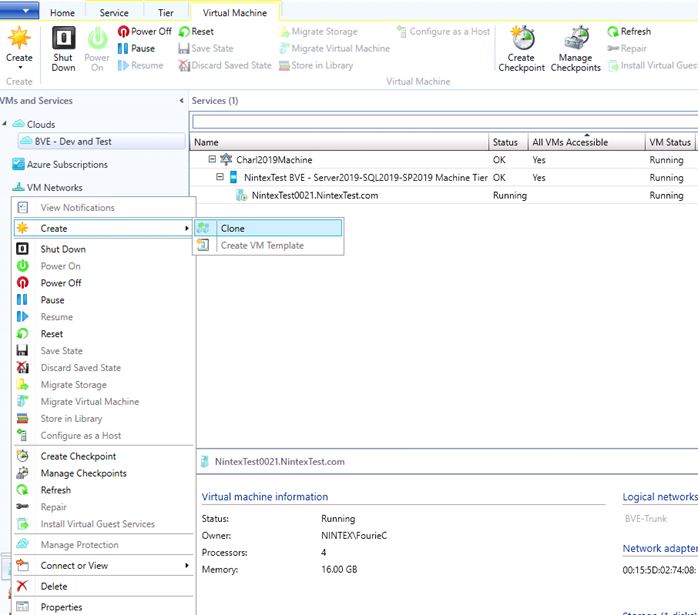Viewport: 698px width, 615px height.
Task: Click Migrate Storage in the ribbon
Action: click(318, 32)
